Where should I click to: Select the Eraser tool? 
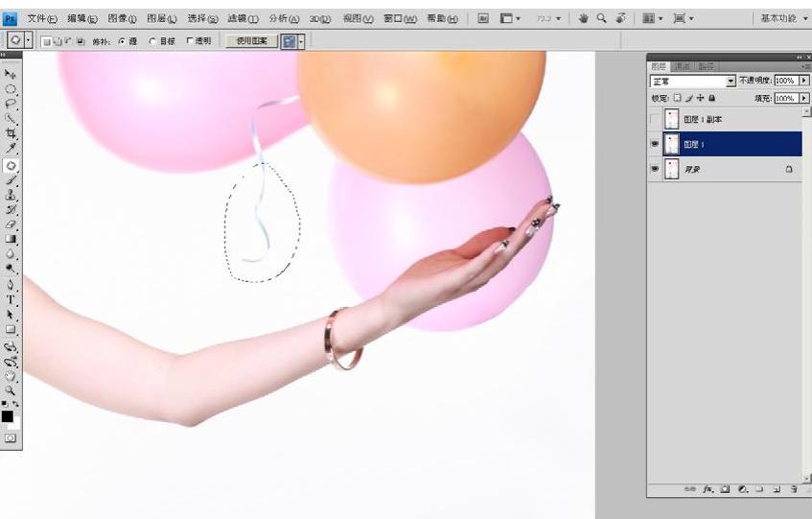coord(10,224)
